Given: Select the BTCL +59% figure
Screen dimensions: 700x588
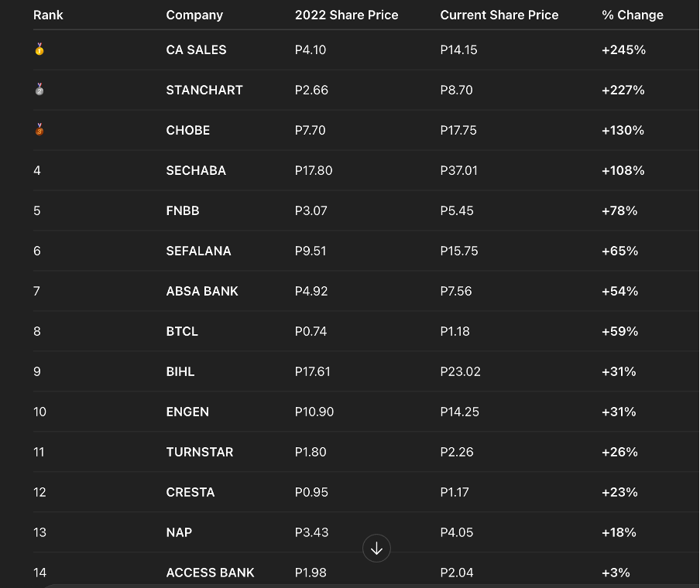Looking at the screenshot, I should (x=619, y=331).
